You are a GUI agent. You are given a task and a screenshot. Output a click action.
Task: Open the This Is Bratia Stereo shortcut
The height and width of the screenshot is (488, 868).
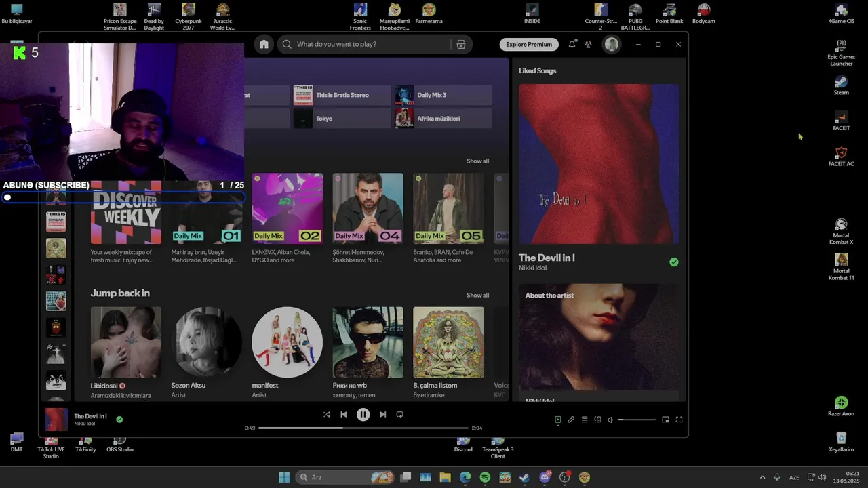coord(342,95)
